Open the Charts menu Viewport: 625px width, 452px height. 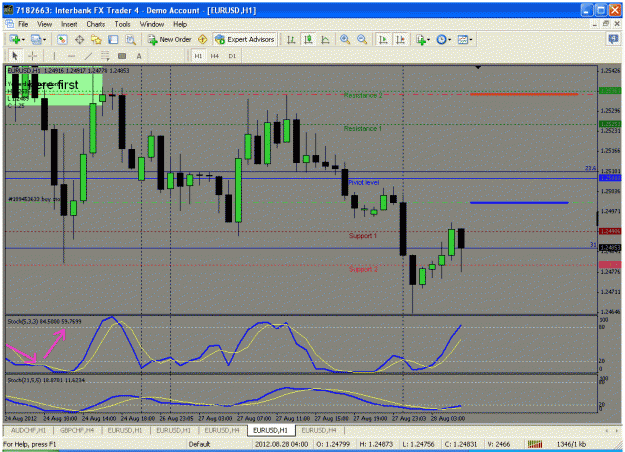click(96, 24)
